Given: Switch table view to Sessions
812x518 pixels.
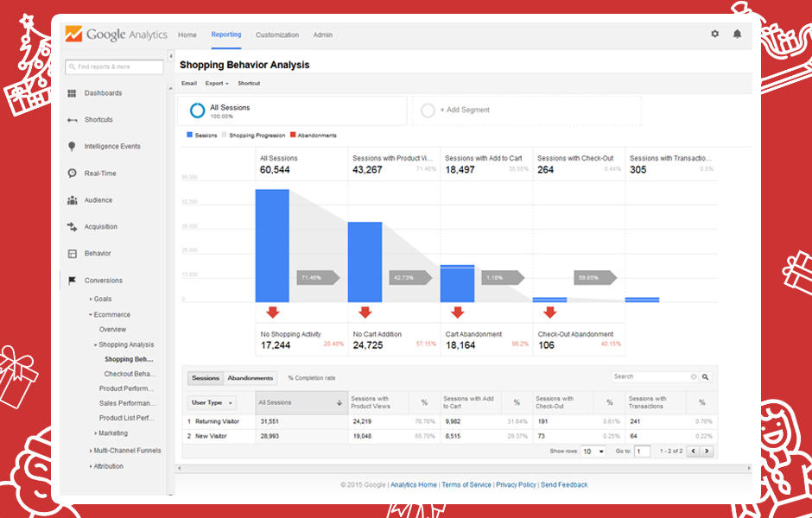Looking at the screenshot, I should [206, 378].
